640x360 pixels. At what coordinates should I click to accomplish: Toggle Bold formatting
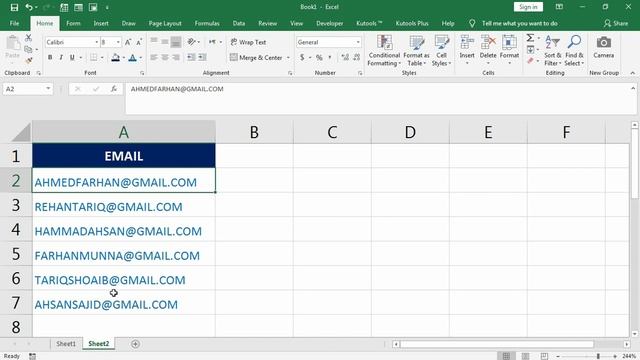click(x=50, y=58)
